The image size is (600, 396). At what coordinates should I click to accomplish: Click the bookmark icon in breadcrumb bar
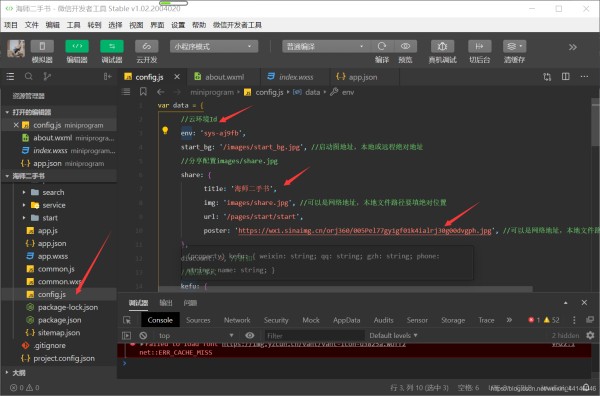click(143, 92)
